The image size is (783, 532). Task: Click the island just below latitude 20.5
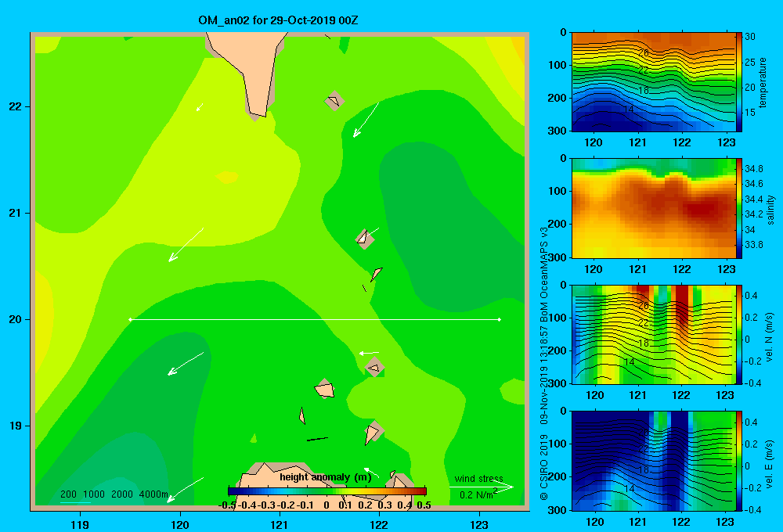point(376,274)
